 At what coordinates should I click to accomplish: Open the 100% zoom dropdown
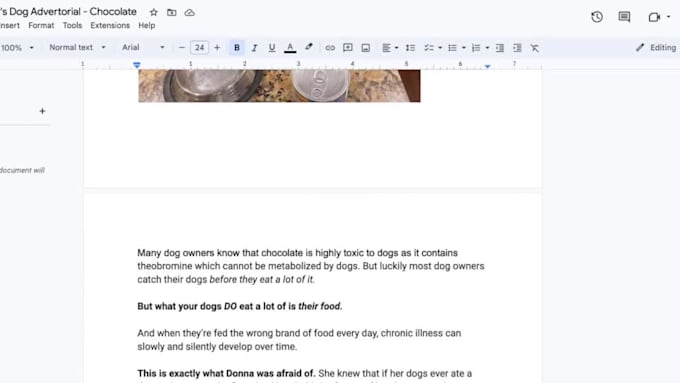(x=17, y=48)
